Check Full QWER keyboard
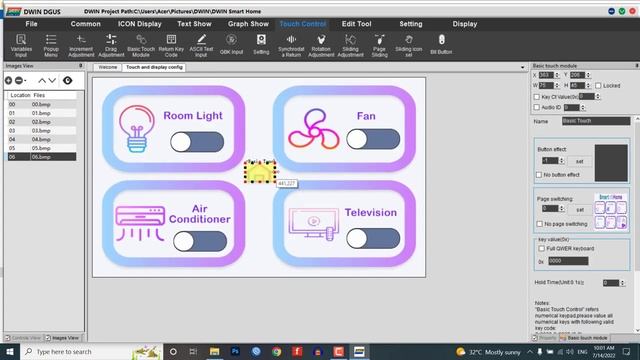The height and width of the screenshot is (360, 640). (542, 249)
